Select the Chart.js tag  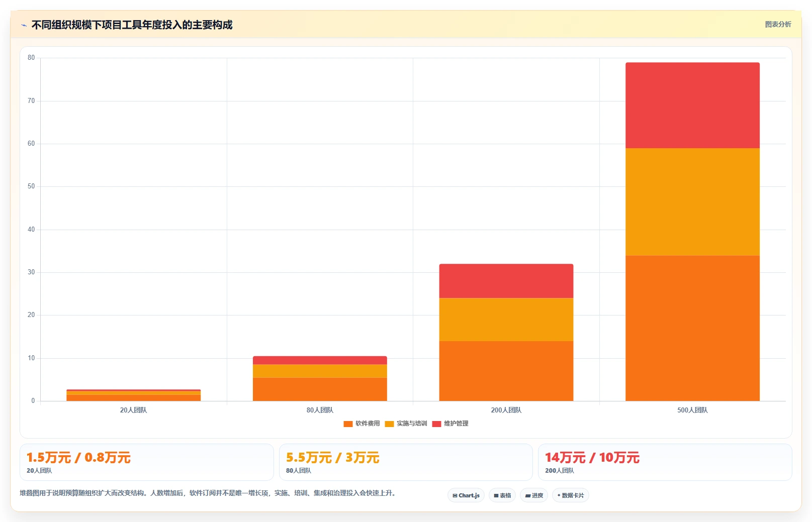click(466, 495)
